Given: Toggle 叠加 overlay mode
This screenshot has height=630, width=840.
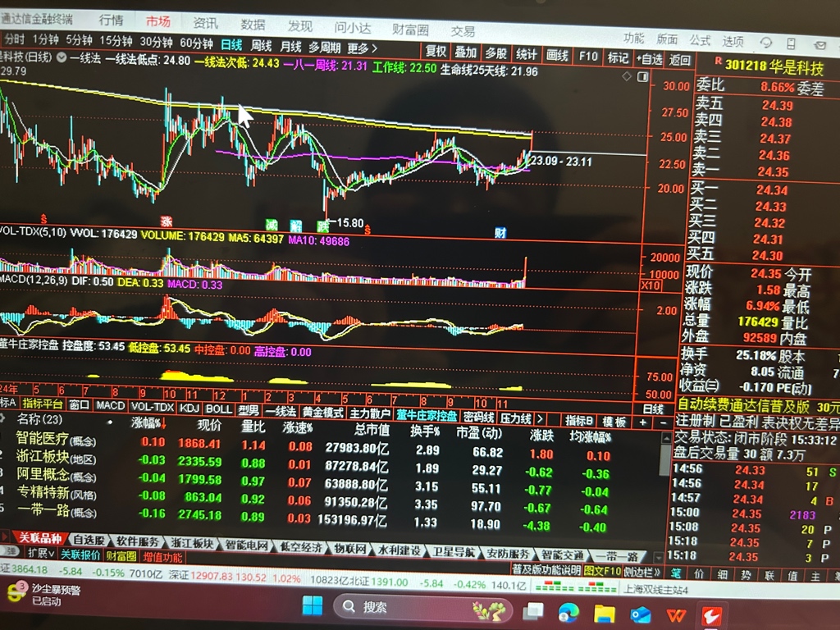Looking at the screenshot, I should [x=466, y=52].
